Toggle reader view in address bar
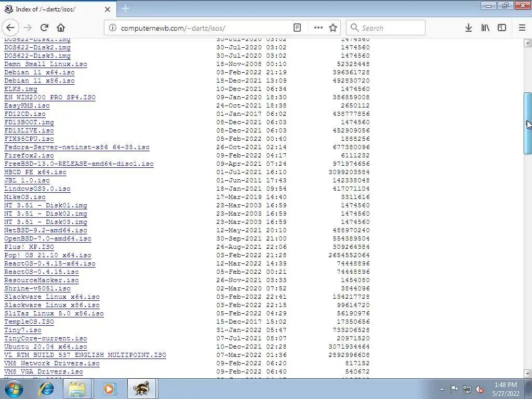 (297, 28)
